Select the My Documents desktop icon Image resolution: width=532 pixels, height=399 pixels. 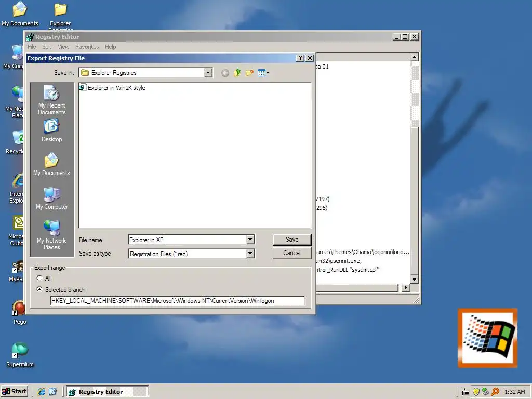tap(20, 14)
